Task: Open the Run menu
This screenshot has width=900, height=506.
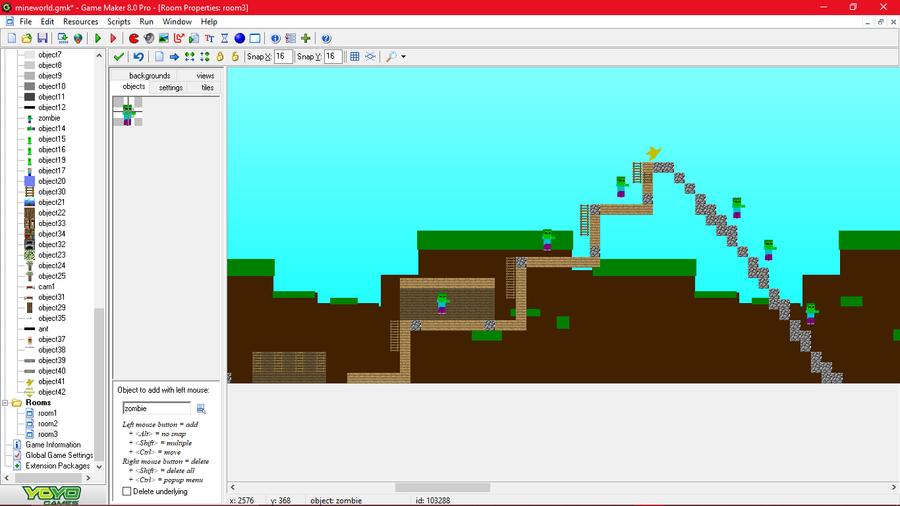Action: click(x=146, y=22)
